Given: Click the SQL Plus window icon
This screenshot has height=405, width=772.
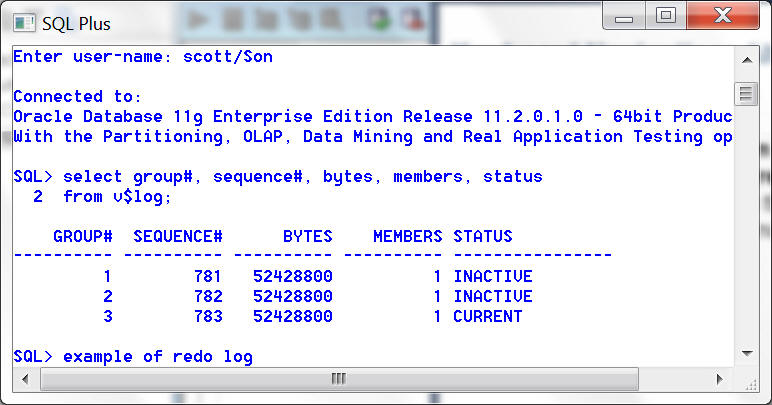Looking at the screenshot, I should 24,23.
